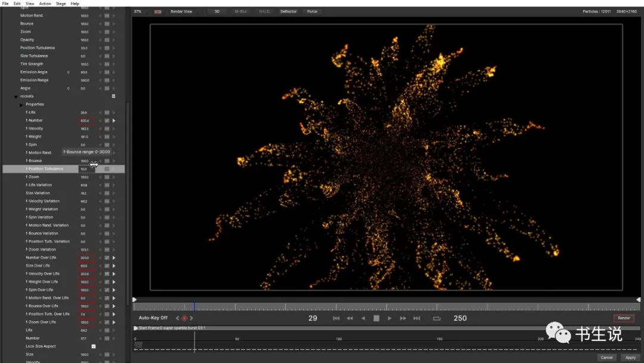The width and height of the screenshot is (644, 363).
Task: Jump to last frame using skip-end icon
Action: [417, 318]
